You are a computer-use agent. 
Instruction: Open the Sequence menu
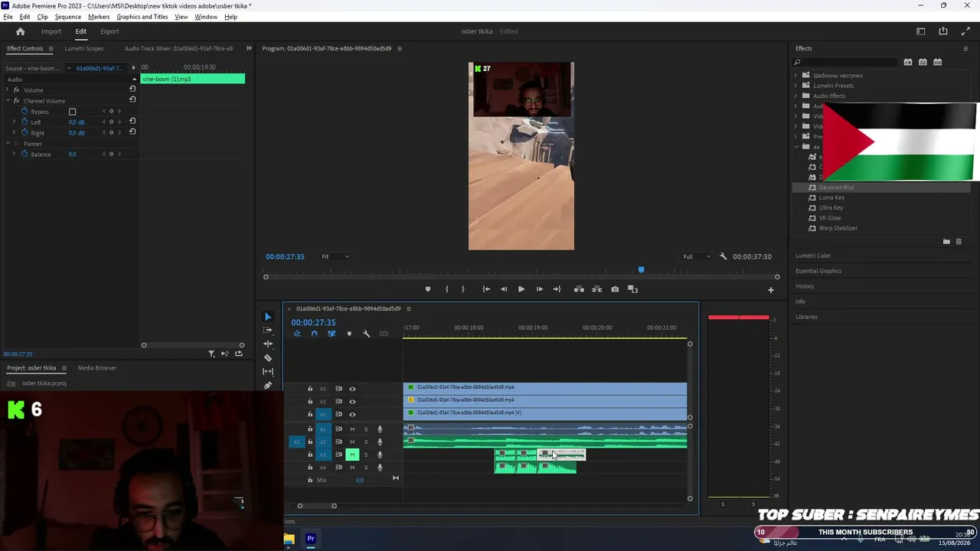click(68, 17)
